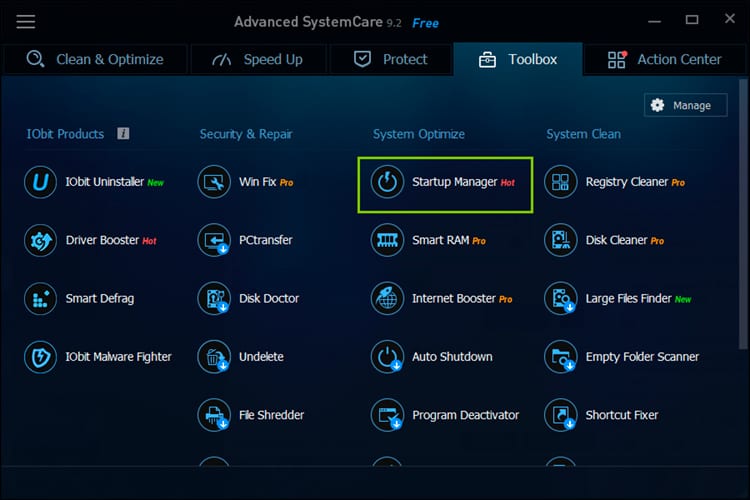Click the System Optimize heading
This screenshot has height=500, width=750.
[419, 134]
